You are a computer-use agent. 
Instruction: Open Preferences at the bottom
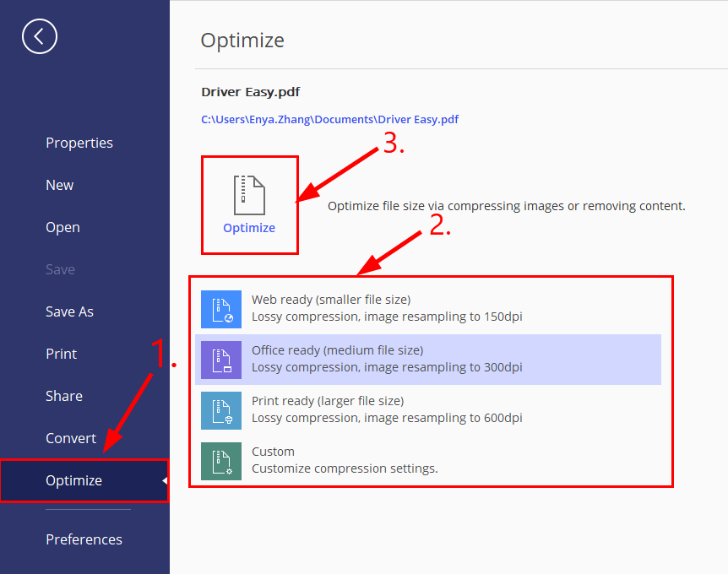point(84,539)
